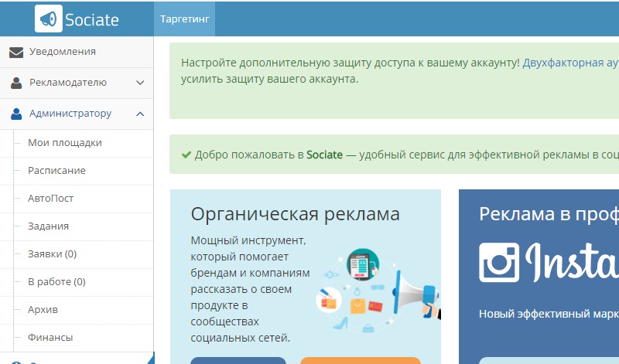
Task: Click the blue button under organic ad text
Action: click(238, 360)
